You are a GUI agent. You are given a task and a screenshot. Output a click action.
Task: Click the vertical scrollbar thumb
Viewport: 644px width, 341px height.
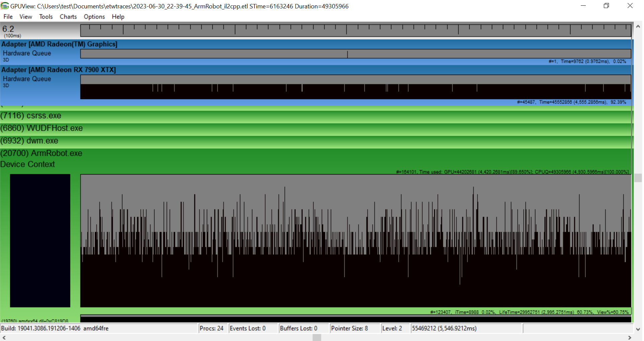(x=638, y=178)
